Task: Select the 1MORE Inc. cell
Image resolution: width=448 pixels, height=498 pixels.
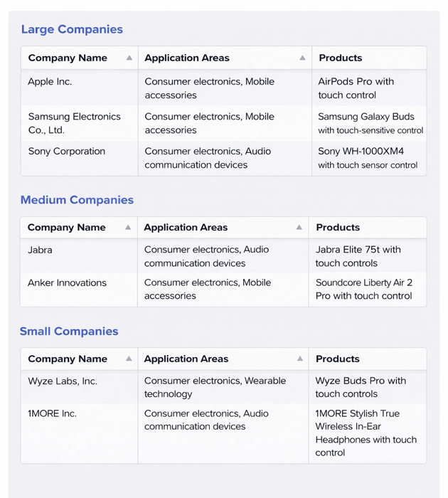Action: tap(53, 414)
